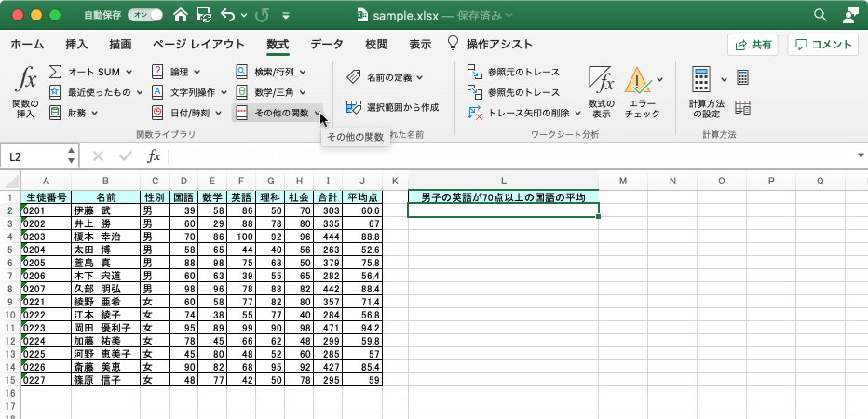Click the Comments (コメント) button

pyautogui.click(x=822, y=45)
